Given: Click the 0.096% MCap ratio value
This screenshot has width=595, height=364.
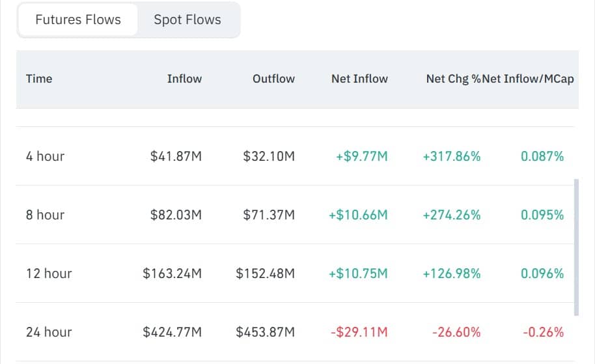Looking at the screenshot, I should point(542,273).
